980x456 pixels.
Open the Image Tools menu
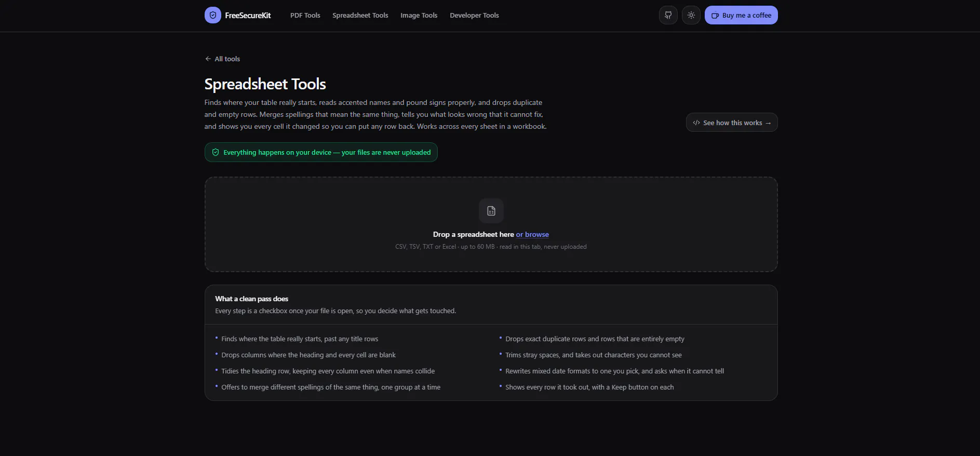(x=419, y=15)
